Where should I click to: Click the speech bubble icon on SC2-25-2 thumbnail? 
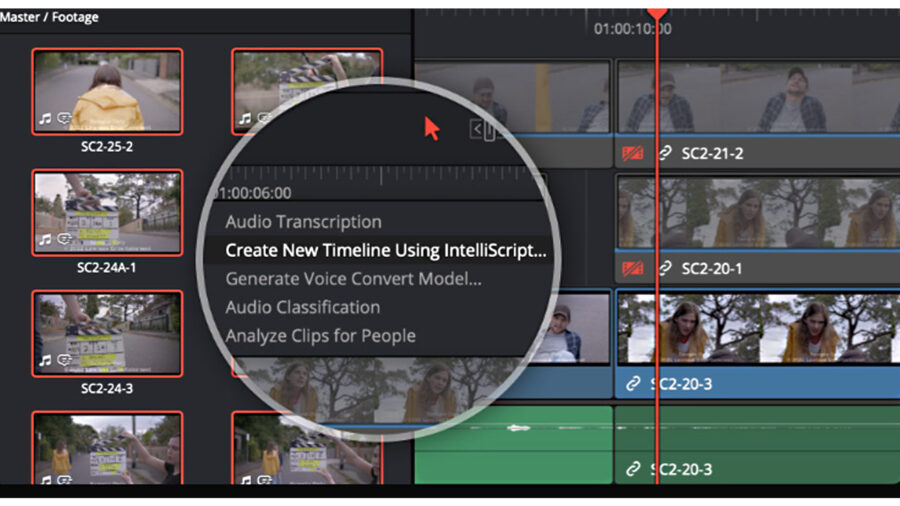(x=64, y=119)
